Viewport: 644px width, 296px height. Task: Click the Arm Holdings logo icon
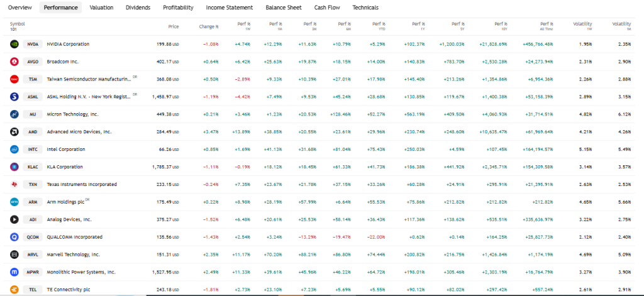click(14, 202)
